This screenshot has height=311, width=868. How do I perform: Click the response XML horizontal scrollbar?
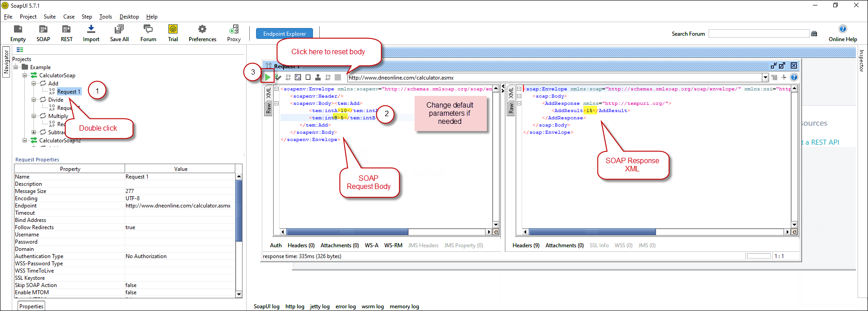592,232
